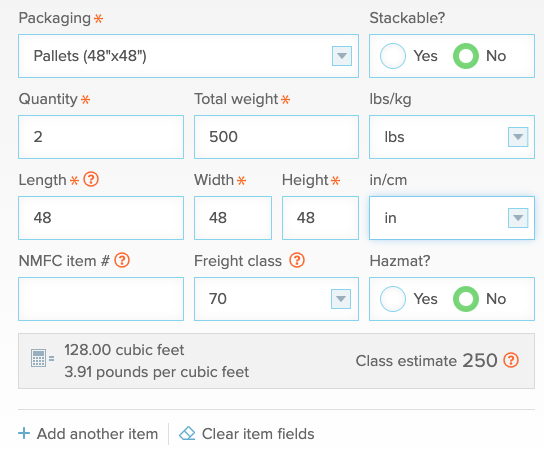The height and width of the screenshot is (465, 544).
Task: Select No for Stackable
Action: pyautogui.click(x=466, y=56)
